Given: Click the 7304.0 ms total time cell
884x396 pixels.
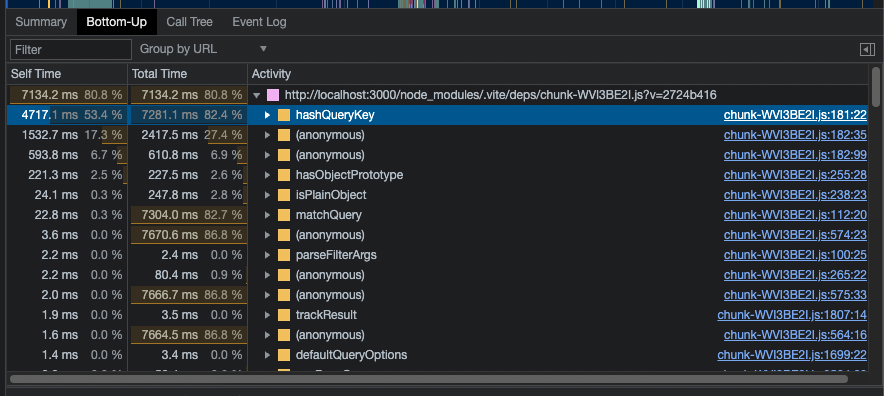Looking at the screenshot, I should coord(188,215).
